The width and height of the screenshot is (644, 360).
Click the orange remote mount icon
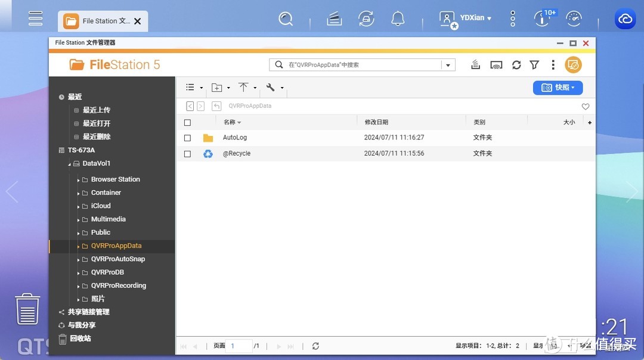[x=573, y=64]
